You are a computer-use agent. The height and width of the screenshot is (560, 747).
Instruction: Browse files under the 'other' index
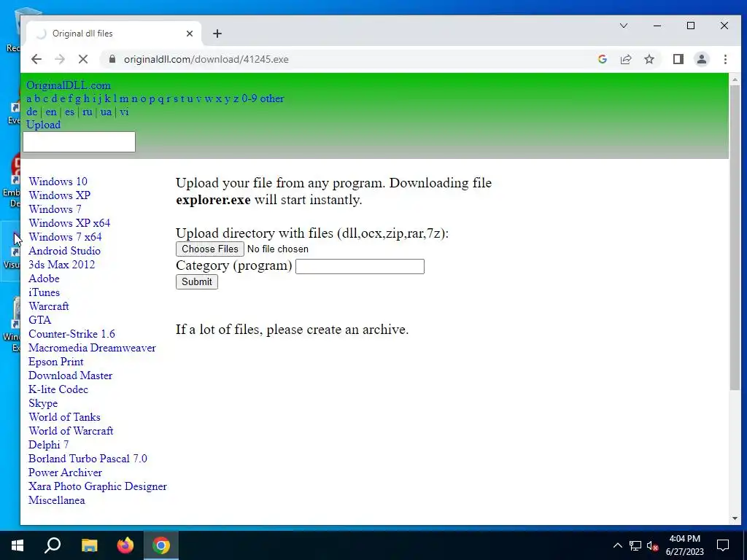pyautogui.click(x=272, y=98)
